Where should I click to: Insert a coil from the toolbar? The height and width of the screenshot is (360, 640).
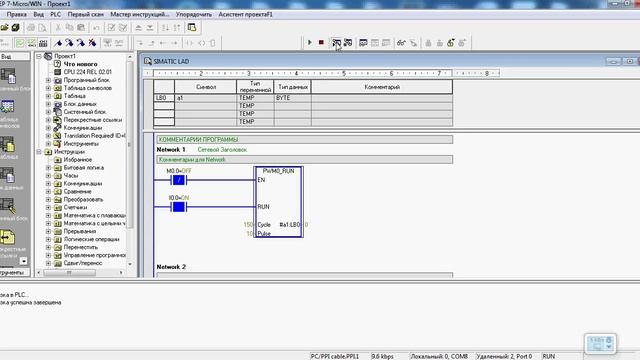[x=202, y=43]
